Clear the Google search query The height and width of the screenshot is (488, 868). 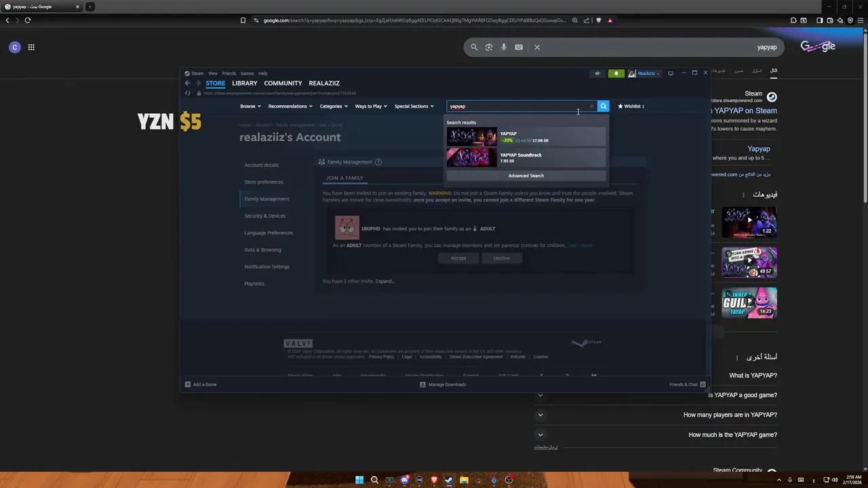[536, 47]
